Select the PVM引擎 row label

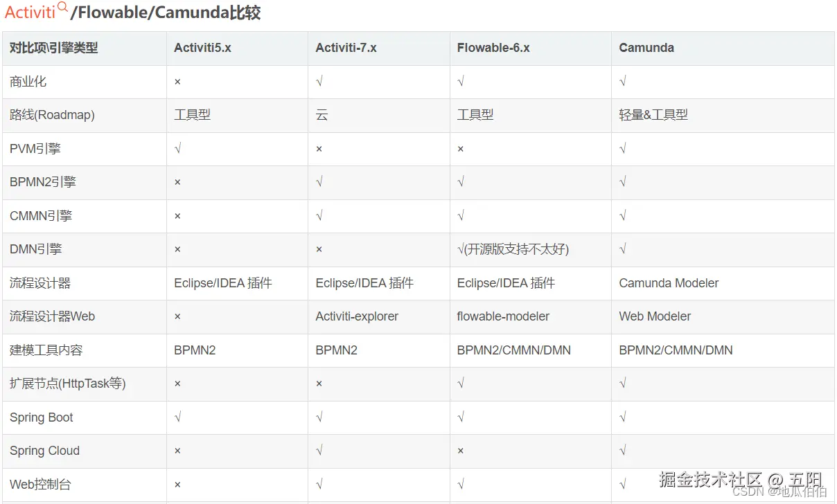pyautogui.click(x=35, y=149)
